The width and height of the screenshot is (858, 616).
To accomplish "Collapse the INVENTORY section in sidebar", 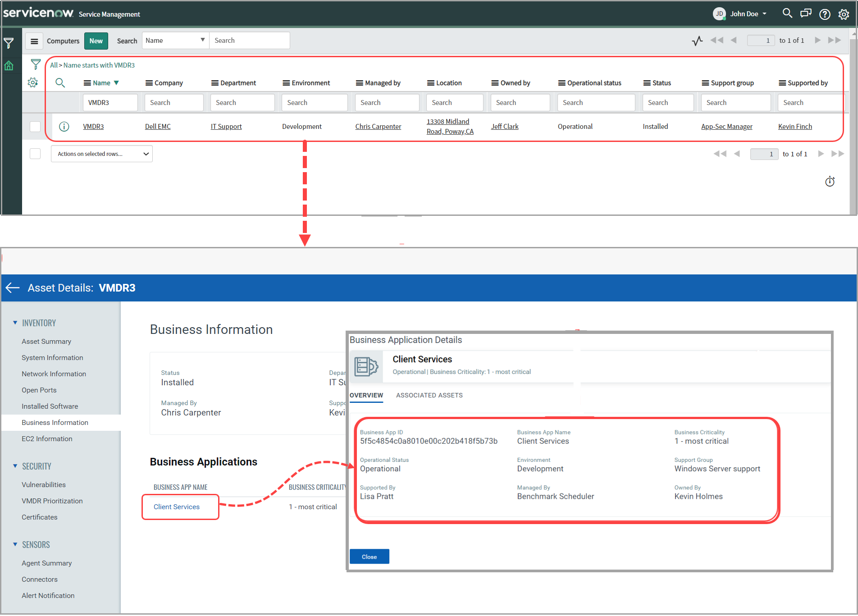I will coord(15,323).
